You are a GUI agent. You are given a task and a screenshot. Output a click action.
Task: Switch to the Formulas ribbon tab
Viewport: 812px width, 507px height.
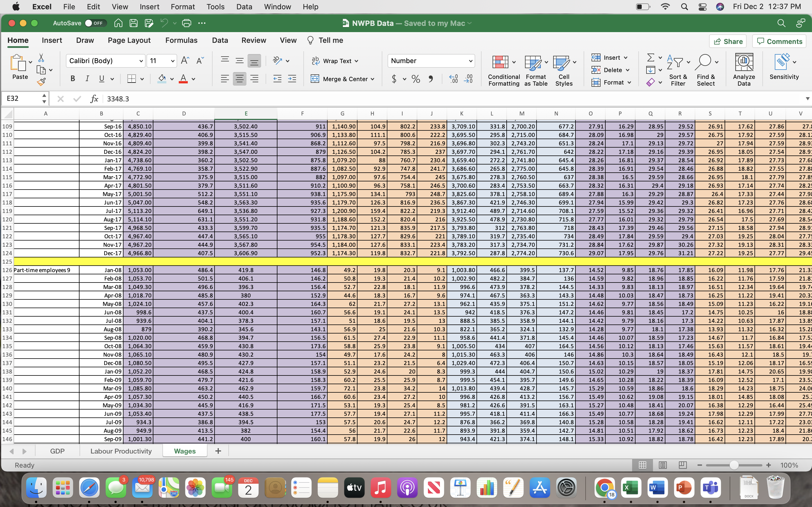coord(181,40)
